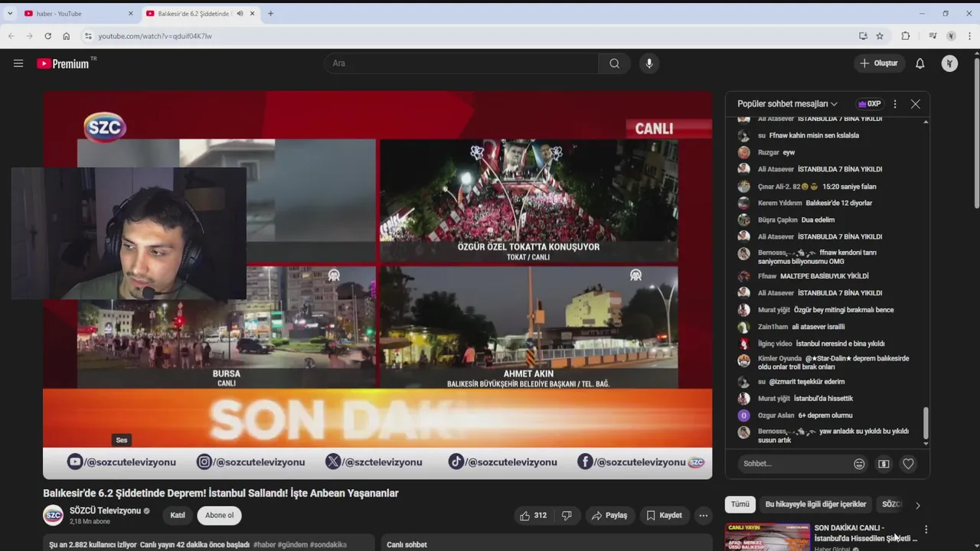
Task: Show more filter chips with right arrow
Action: [x=917, y=505]
